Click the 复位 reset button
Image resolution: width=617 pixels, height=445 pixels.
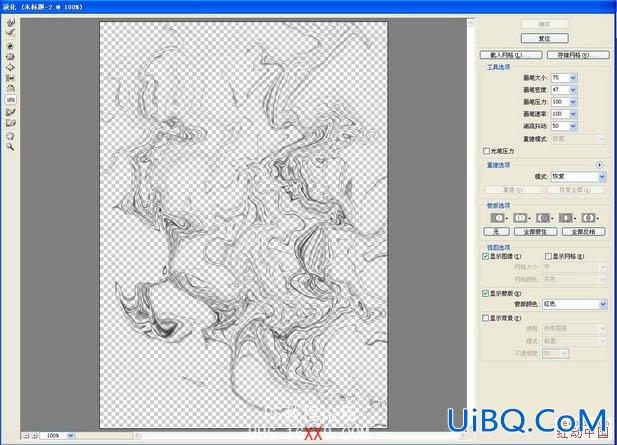pos(545,39)
